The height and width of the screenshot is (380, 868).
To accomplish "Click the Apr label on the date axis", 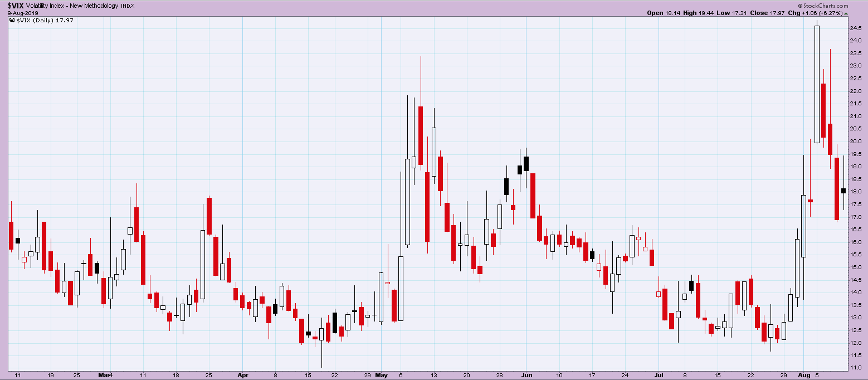I will (243, 375).
